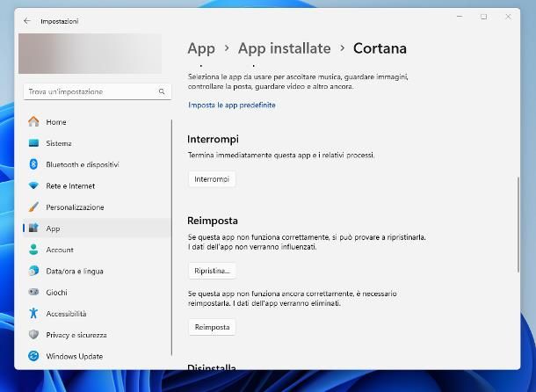
Task: Go to App installate breadcrumb
Action: point(285,48)
